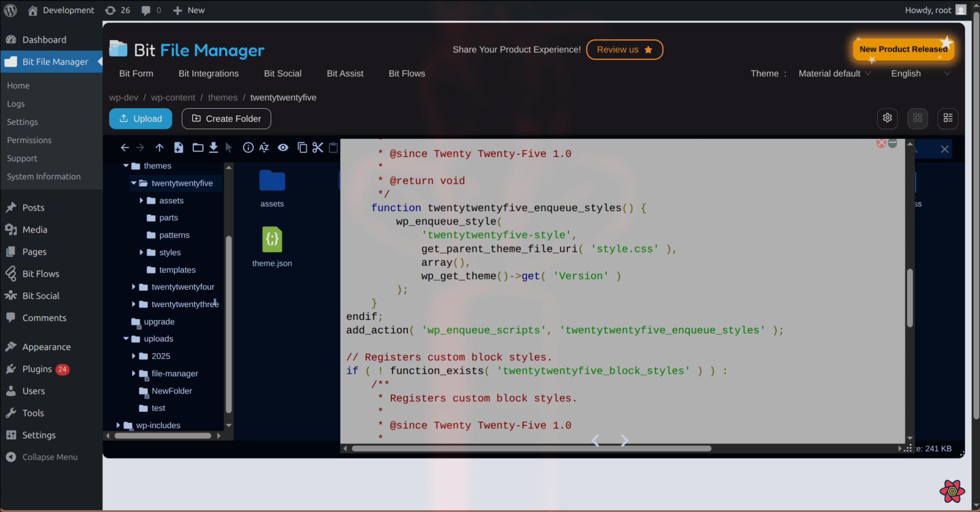Click the Upload button
Screen dimensions: 980x512
click(140, 119)
